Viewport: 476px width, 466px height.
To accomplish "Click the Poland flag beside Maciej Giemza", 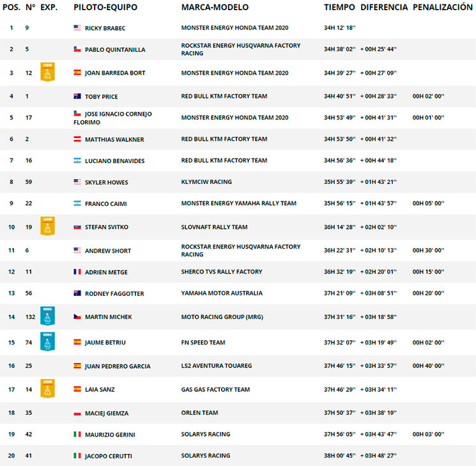I will click(x=77, y=412).
